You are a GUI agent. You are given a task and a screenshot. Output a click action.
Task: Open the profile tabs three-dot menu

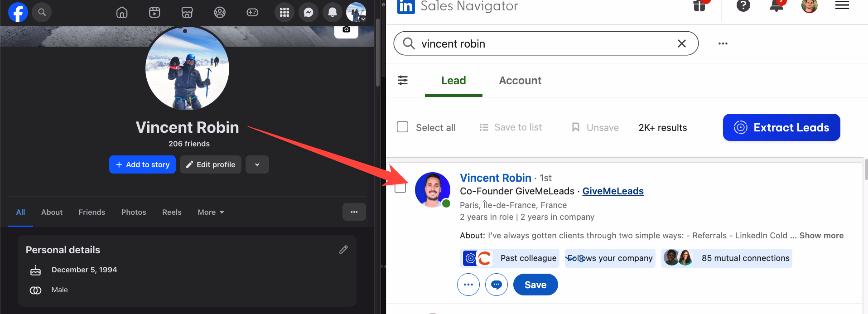(354, 212)
